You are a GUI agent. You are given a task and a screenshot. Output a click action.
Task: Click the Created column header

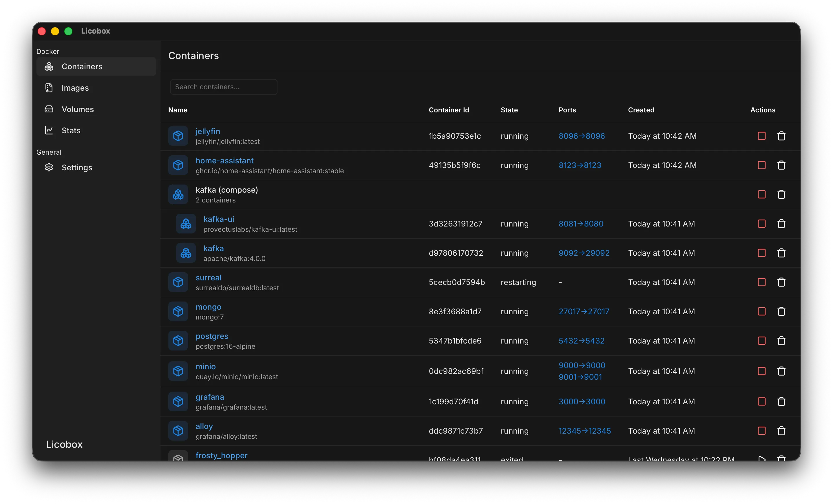(x=641, y=110)
